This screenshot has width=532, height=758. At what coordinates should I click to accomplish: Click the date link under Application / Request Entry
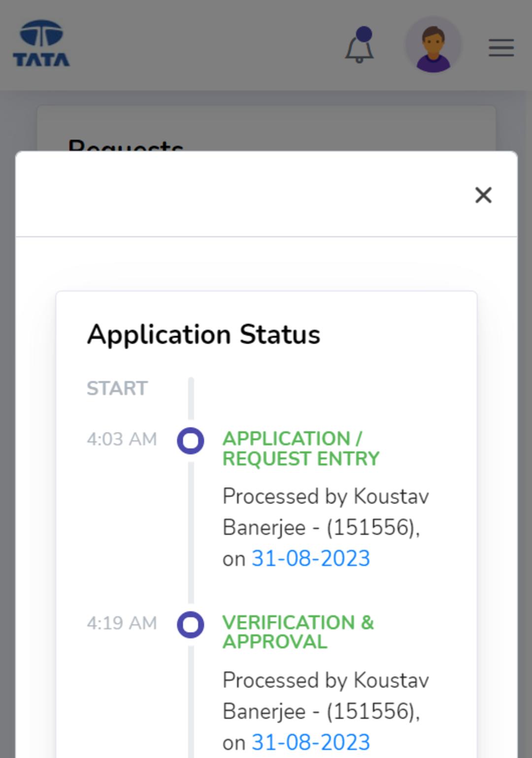click(x=311, y=559)
